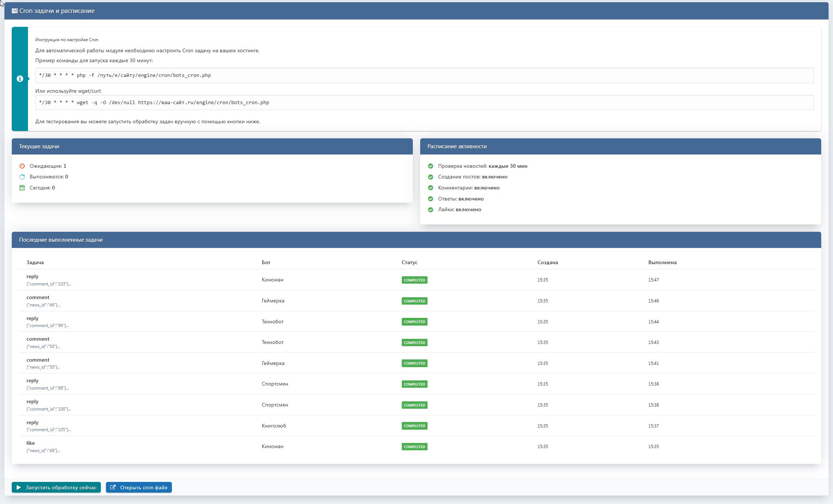
Task: Click the green check icon beside Создание постов
Action: (430, 177)
